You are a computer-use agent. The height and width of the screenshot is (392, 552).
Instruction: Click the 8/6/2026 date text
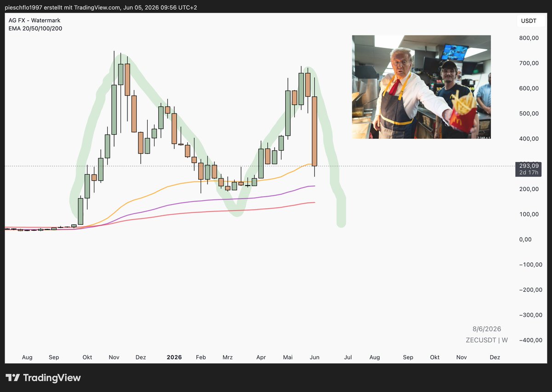487,329
